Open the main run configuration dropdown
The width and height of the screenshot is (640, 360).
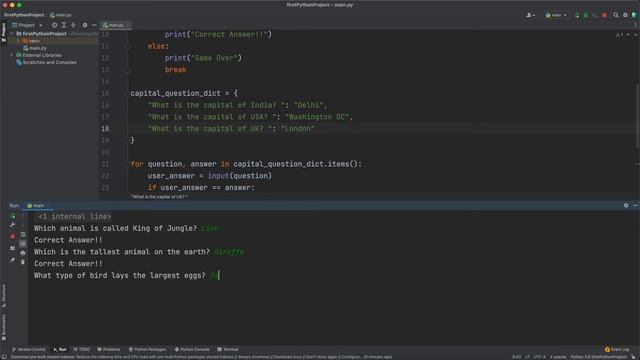[x=556, y=15]
